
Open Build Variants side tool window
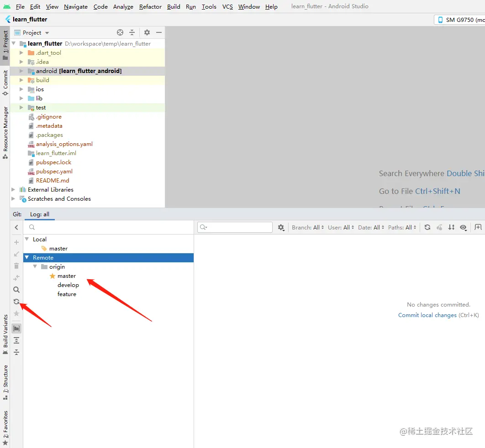[5, 334]
